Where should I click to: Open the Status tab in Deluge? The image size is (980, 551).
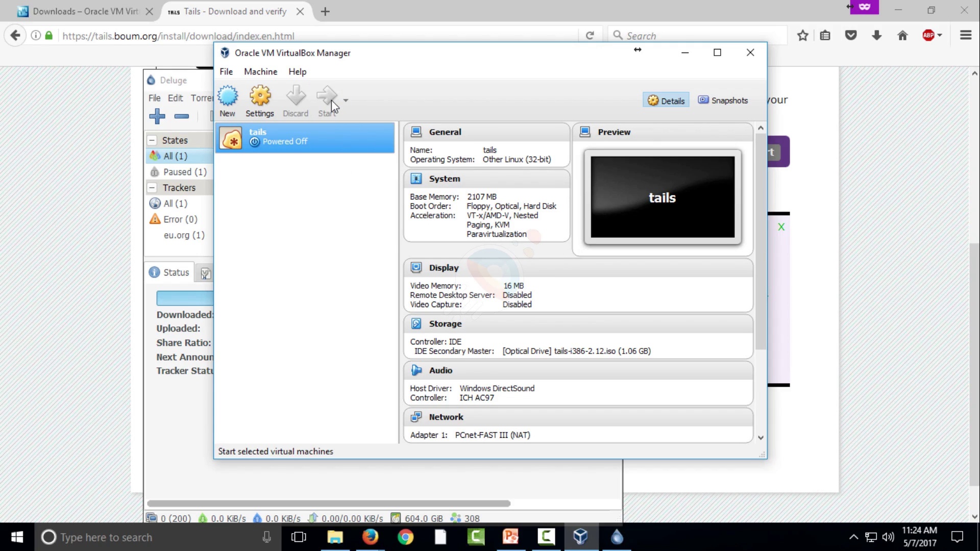pos(170,272)
